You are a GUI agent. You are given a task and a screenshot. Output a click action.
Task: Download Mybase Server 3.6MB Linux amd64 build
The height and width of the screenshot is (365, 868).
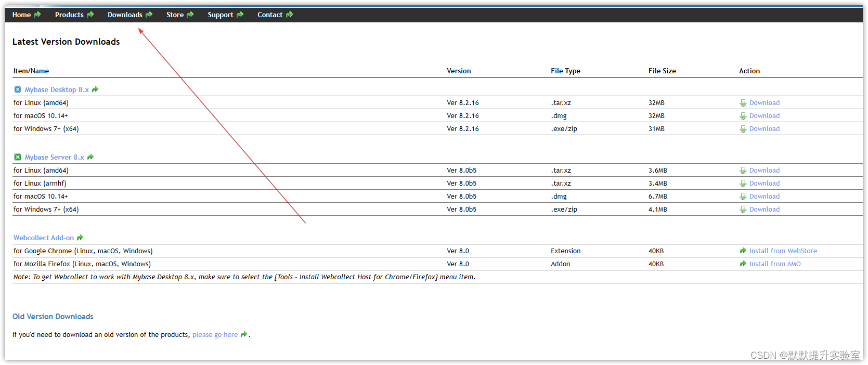click(765, 170)
